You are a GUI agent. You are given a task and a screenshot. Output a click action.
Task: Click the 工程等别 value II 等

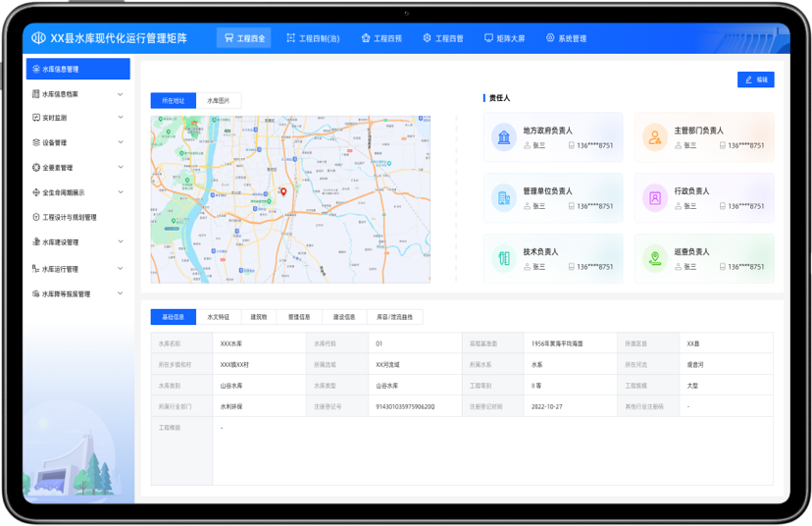536,386
